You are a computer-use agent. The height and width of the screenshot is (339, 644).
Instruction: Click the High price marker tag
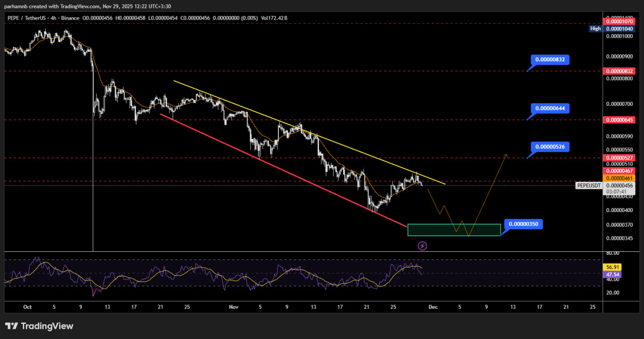point(595,29)
